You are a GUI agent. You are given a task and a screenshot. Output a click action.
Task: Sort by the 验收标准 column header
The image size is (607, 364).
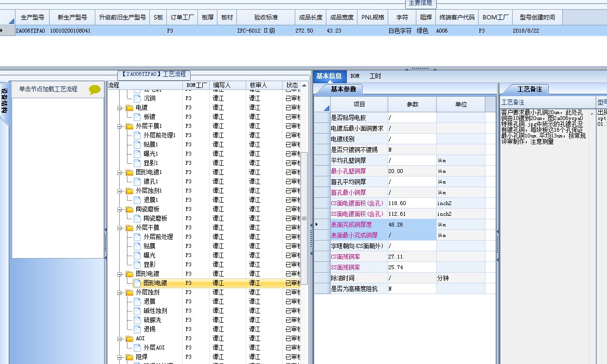[266, 17]
